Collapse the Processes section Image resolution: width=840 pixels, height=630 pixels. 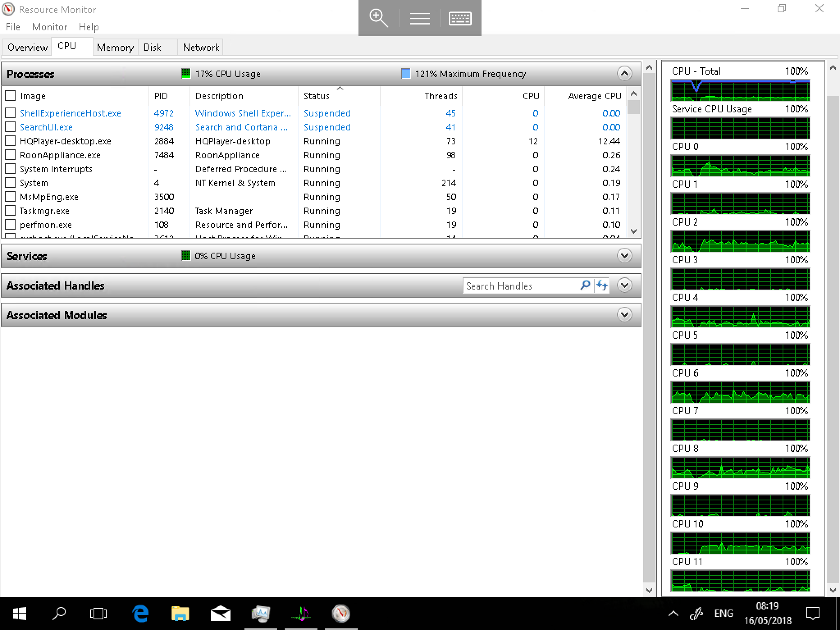click(x=624, y=74)
